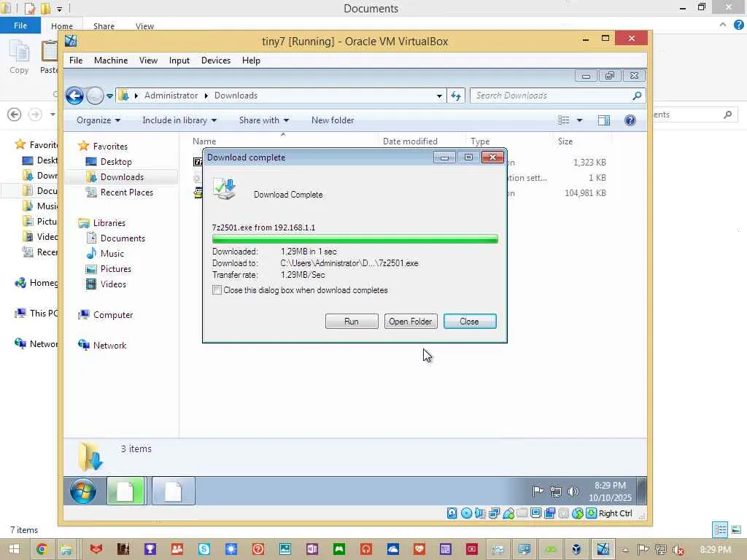
Task: Open the view options dropdown arrow
Action: [579, 120]
